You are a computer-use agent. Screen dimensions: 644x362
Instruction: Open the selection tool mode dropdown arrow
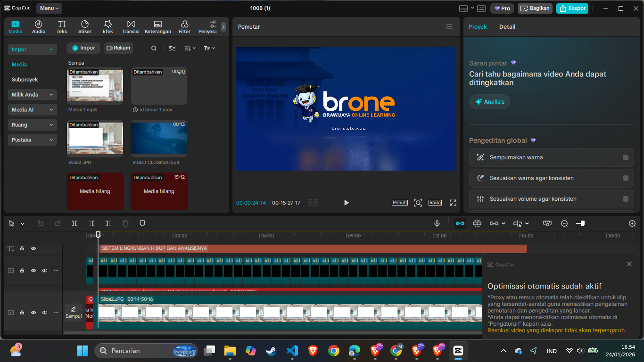click(22, 224)
